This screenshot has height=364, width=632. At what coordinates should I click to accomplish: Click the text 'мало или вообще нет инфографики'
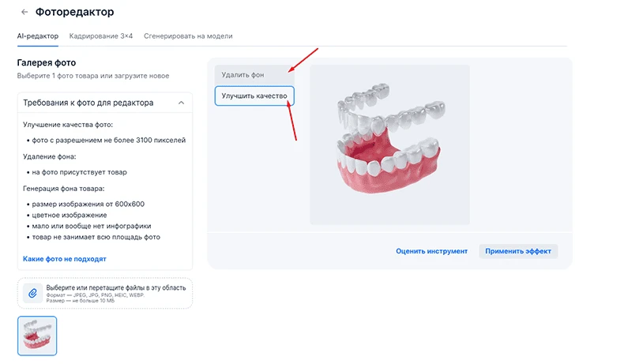point(92,226)
